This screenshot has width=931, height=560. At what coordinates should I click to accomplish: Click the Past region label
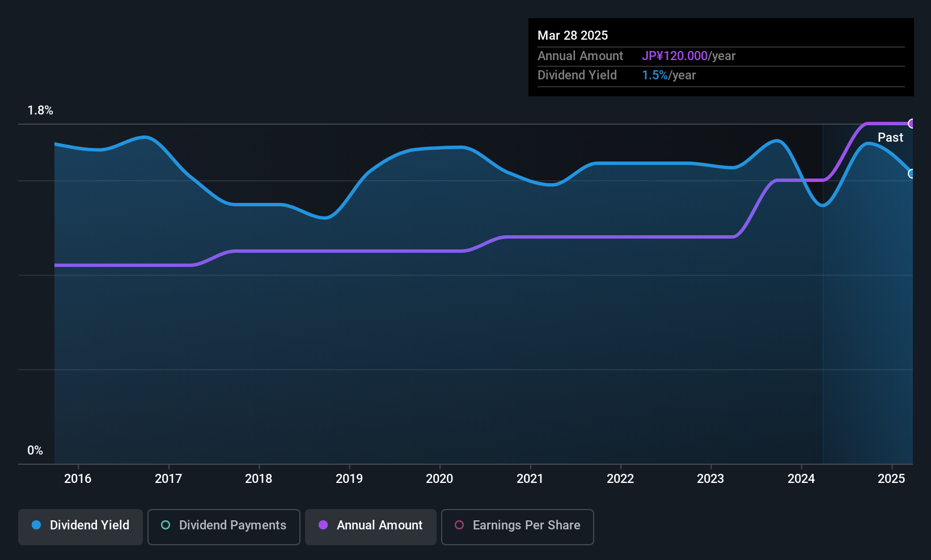890,138
